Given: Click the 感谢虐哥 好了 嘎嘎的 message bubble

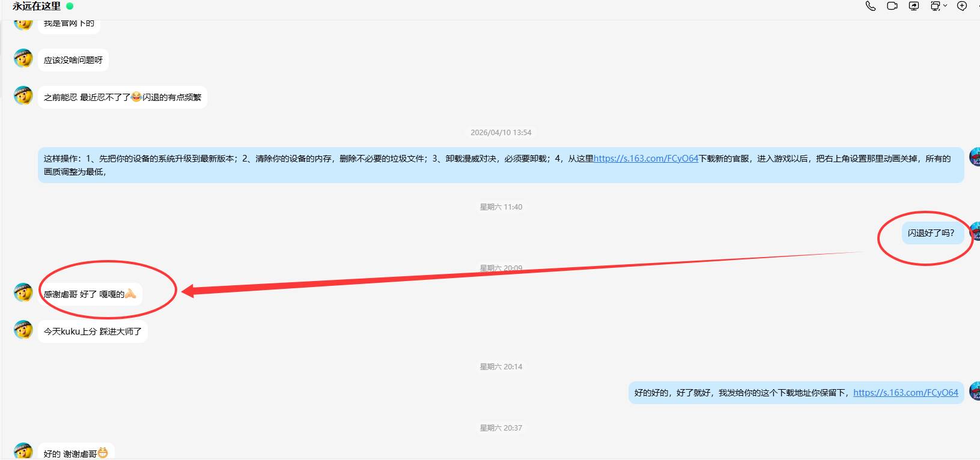Looking at the screenshot, I should point(90,294).
